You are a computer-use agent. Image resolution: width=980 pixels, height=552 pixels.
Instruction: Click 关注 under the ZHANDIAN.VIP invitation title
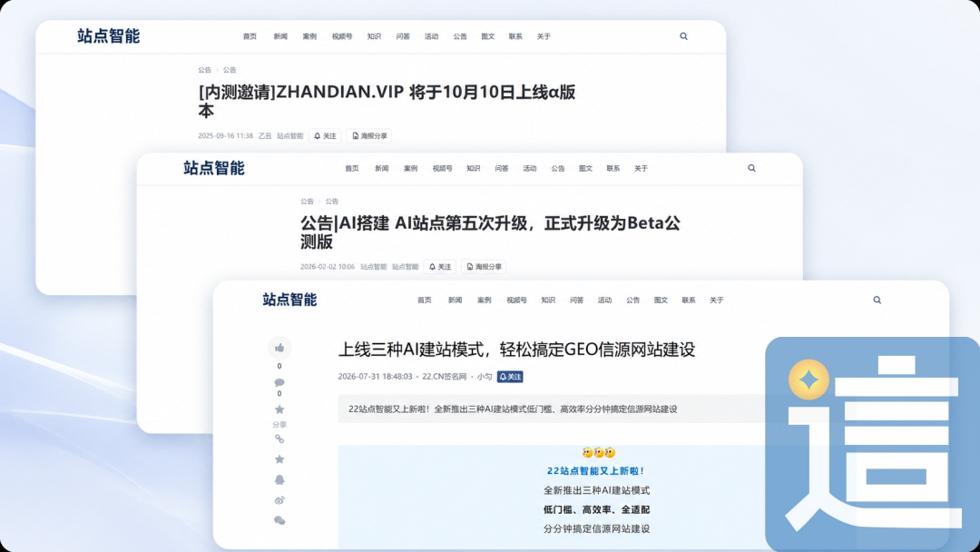coord(325,135)
